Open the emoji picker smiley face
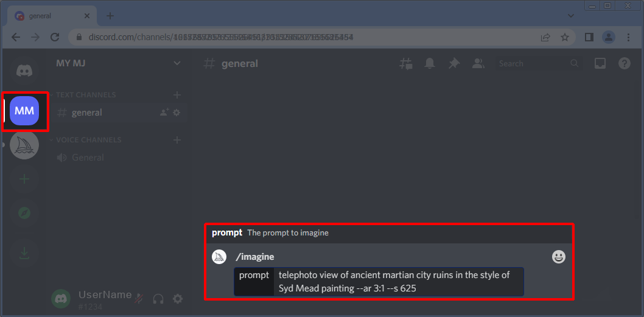Viewport: 644px width, 317px height. click(559, 257)
